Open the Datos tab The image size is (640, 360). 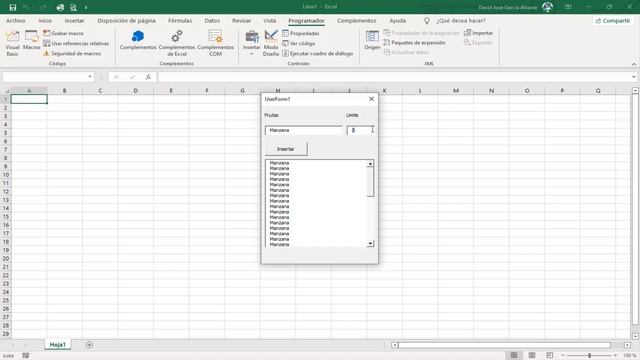(212, 20)
